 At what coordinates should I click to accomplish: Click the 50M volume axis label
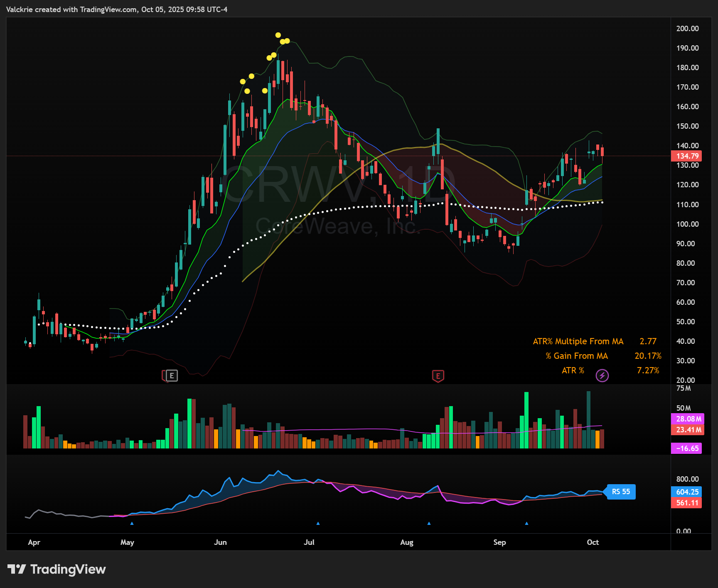pos(684,408)
